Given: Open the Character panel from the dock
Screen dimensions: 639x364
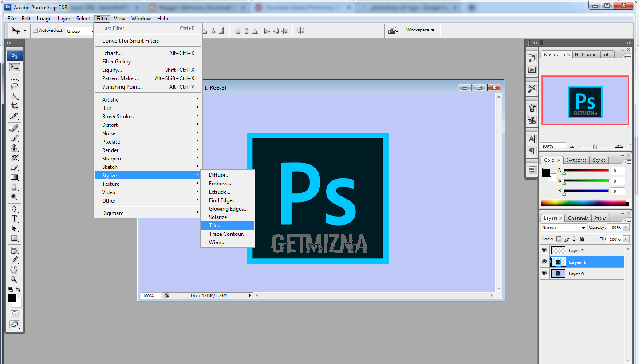Looking at the screenshot, I should coord(532,139).
